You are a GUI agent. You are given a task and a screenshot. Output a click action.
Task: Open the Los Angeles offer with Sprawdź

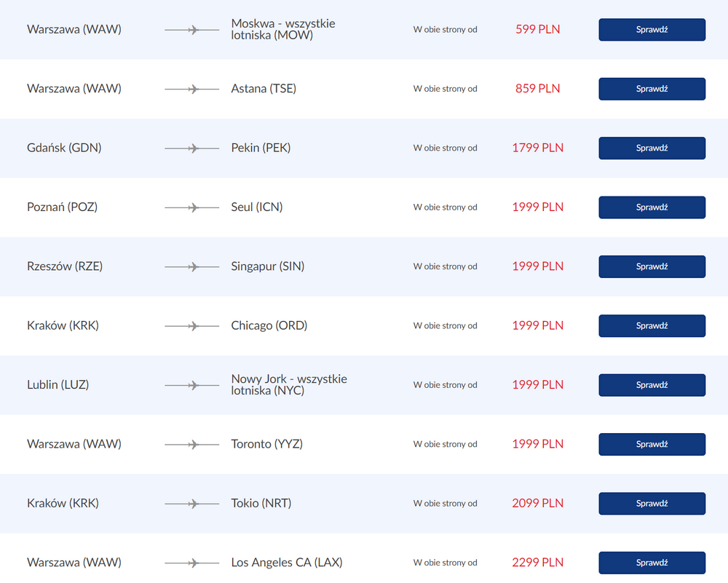click(x=652, y=563)
